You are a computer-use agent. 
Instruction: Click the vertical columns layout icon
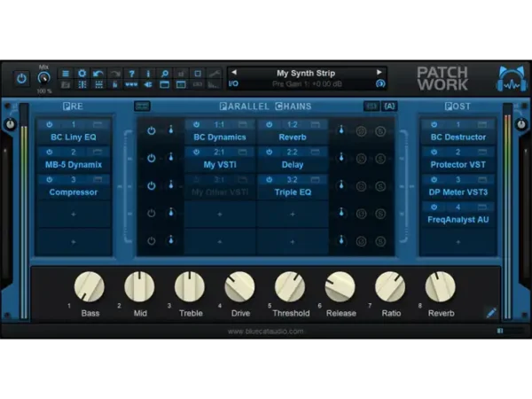pyautogui.click(x=82, y=84)
